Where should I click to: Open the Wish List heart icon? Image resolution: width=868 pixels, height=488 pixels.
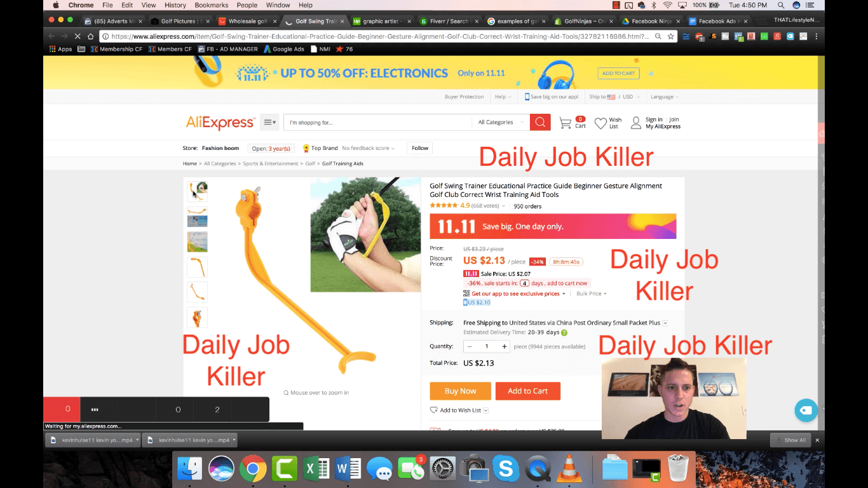point(600,123)
